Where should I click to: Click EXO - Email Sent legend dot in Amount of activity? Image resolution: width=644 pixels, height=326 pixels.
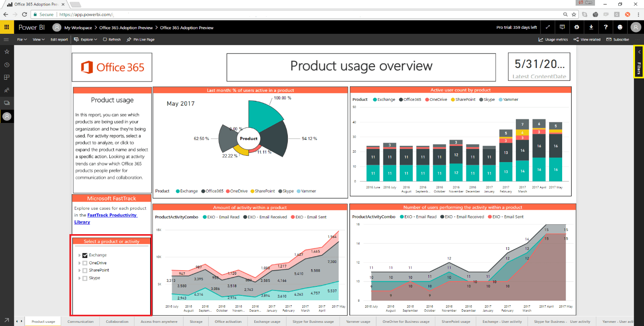coord(292,217)
